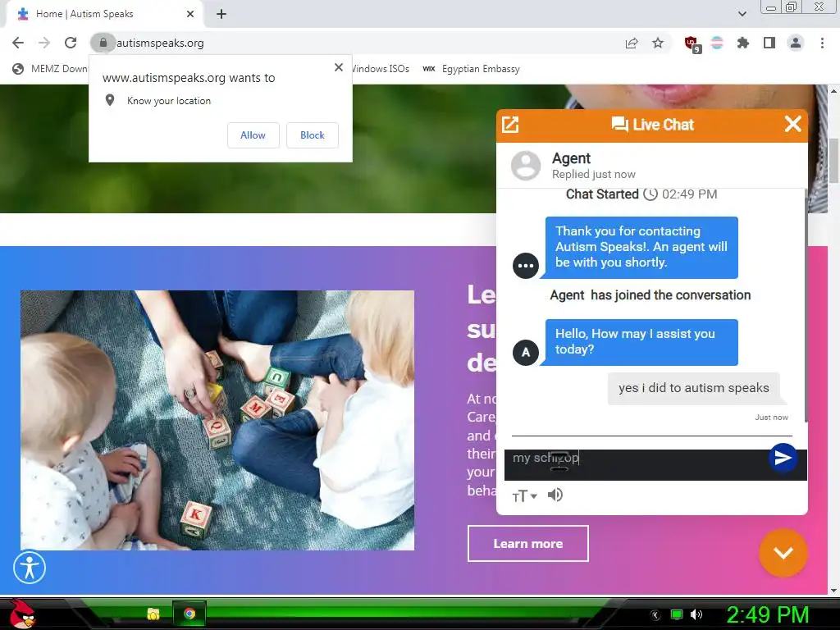The image size is (840, 630).
Task: Toggle the chat sound speaker icon
Action: coord(555,495)
